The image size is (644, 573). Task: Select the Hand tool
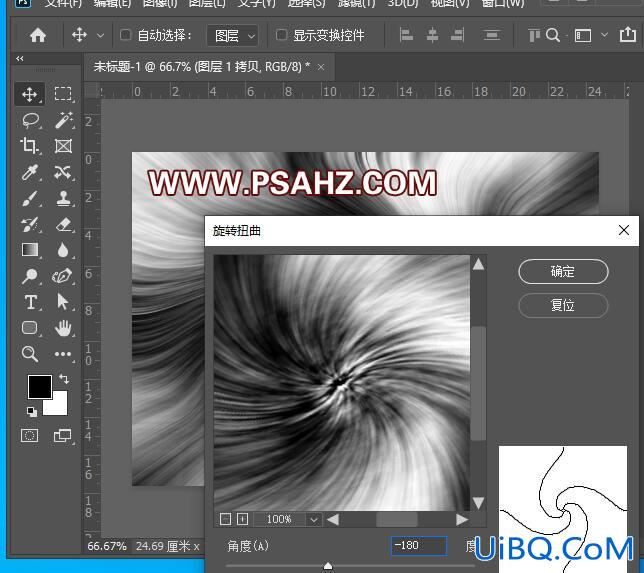coord(63,328)
